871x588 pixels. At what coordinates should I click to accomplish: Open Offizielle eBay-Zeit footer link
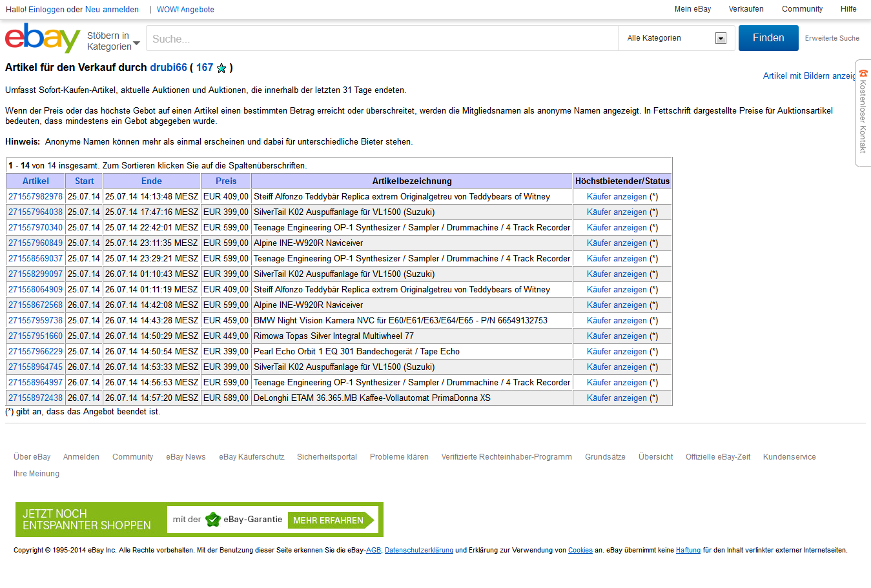point(718,457)
